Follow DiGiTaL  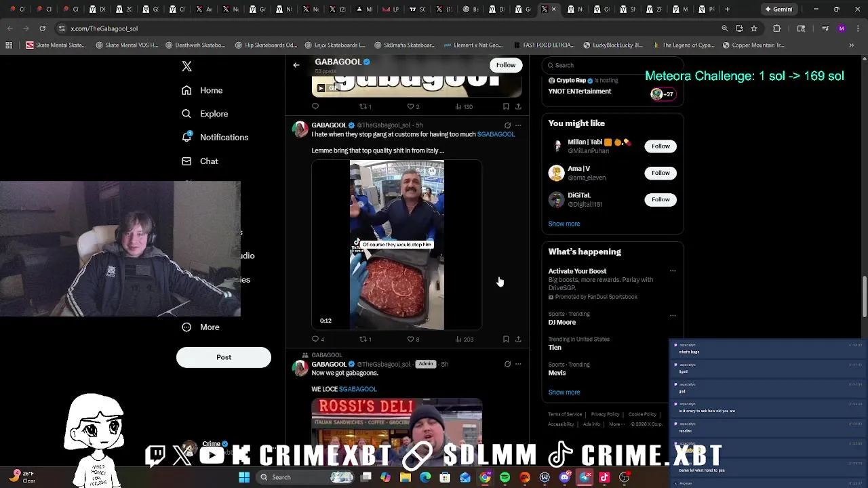[x=660, y=199]
